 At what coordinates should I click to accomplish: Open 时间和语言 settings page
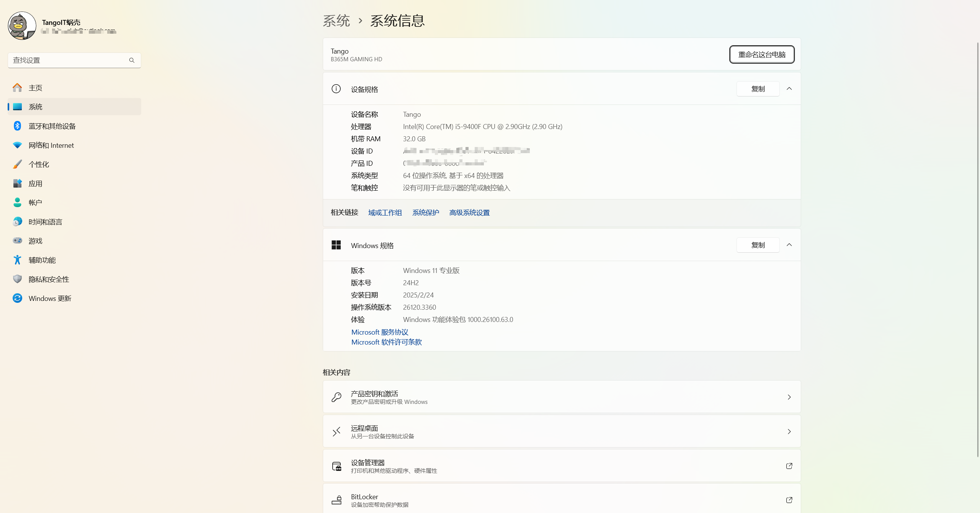coord(74,222)
